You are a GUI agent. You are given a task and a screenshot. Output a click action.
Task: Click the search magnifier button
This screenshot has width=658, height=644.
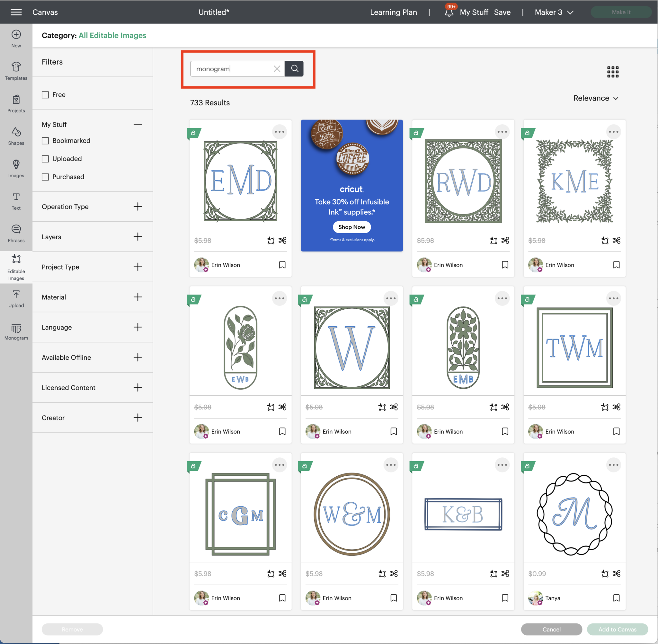click(x=294, y=69)
